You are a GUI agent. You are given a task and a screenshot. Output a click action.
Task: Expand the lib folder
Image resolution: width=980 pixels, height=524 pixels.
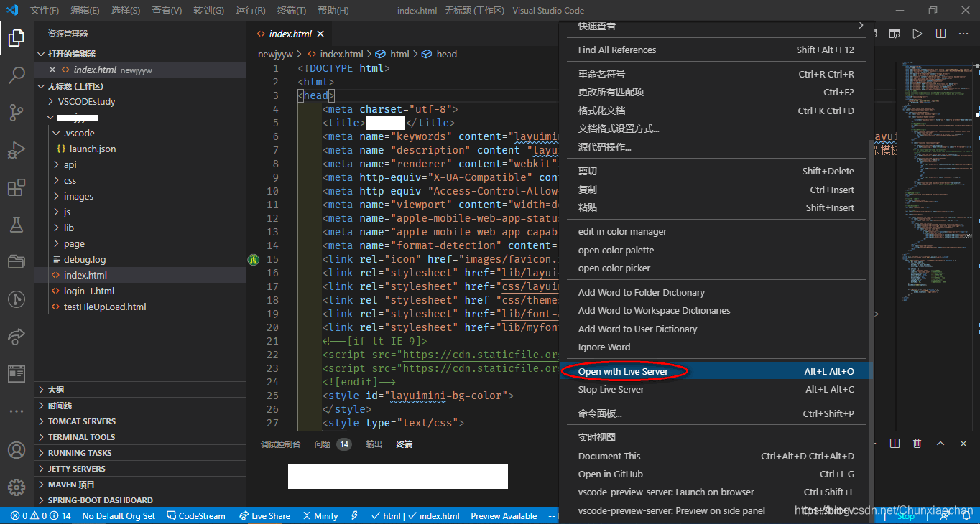pos(140,228)
